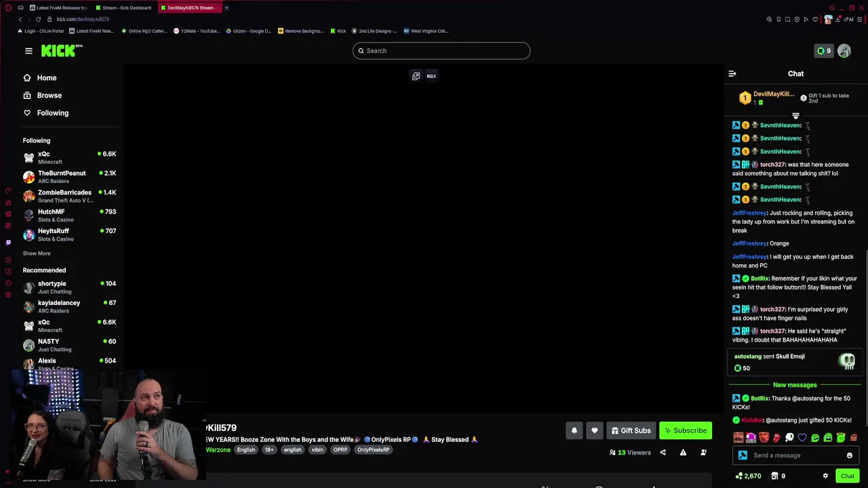This screenshot has width=868, height=488.
Task: Click New messages divider to jump
Action: [x=795, y=385]
